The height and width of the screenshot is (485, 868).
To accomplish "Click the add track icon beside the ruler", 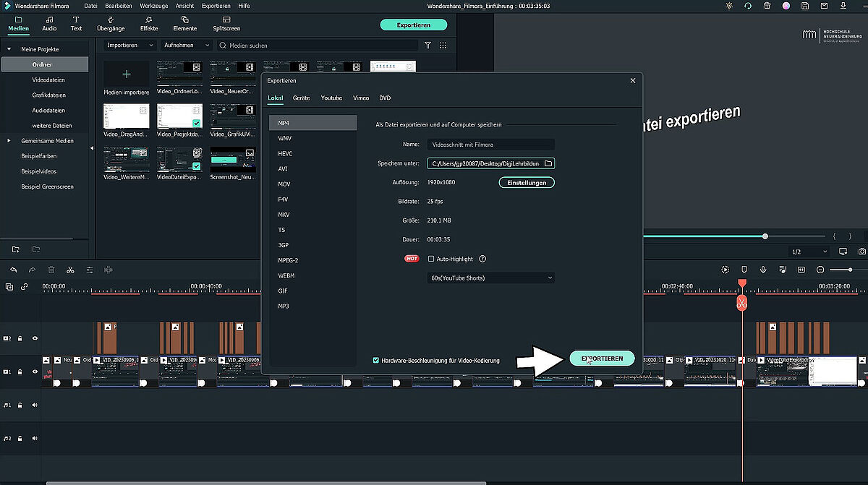I will coord(9,286).
